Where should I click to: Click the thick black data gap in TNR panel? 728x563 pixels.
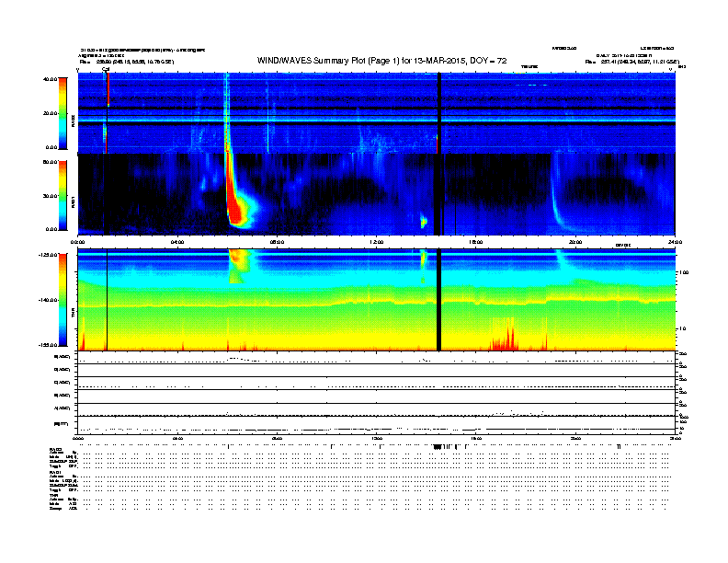pos(438,300)
